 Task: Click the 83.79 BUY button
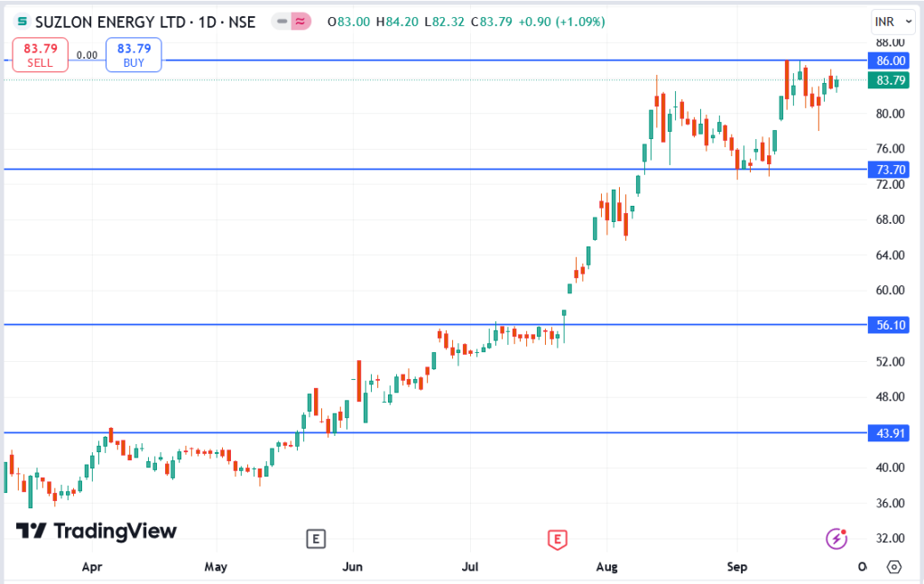pos(134,55)
